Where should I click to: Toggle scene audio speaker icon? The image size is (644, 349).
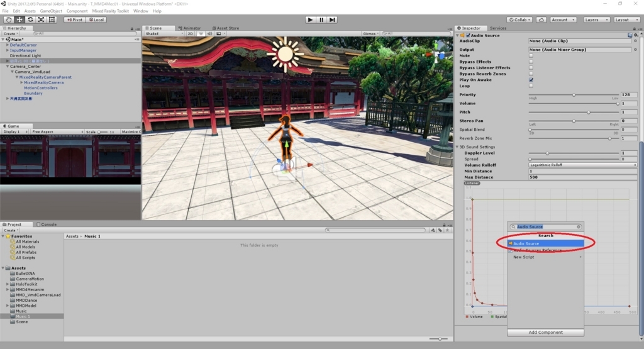(x=209, y=34)
